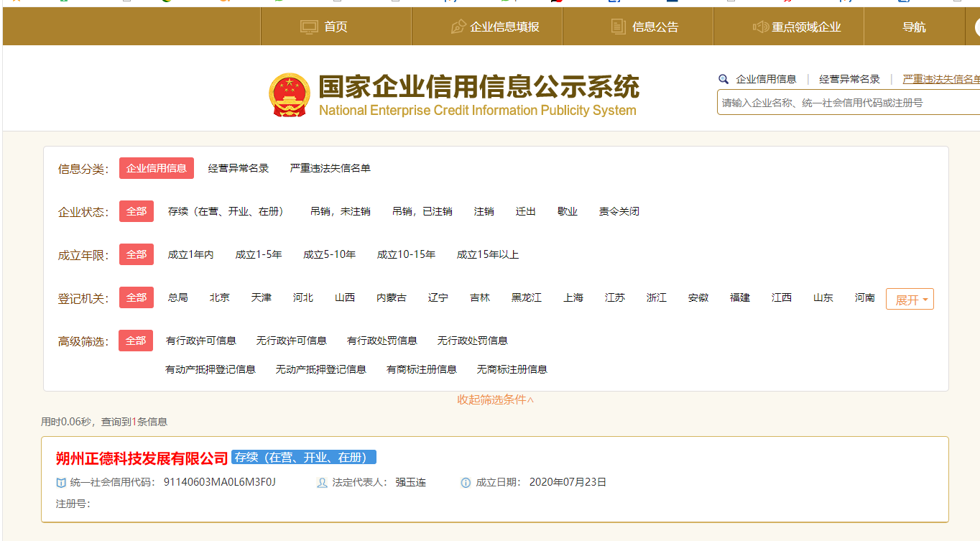Collapse filters via 收起筛选条件
This screenshot has height=541, width=980.
coord(496,400)
